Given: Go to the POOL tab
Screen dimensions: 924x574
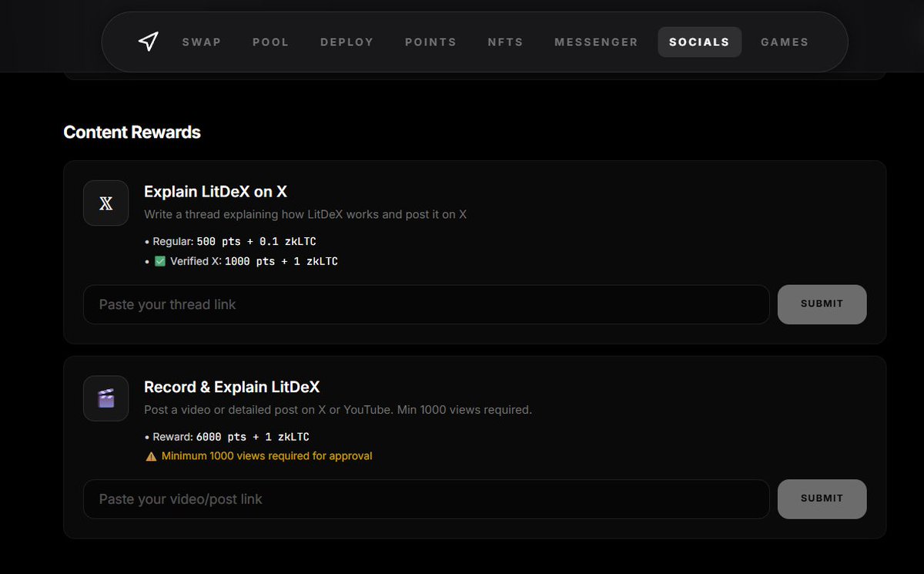Looking at the screenshot, I should [271, 42].
